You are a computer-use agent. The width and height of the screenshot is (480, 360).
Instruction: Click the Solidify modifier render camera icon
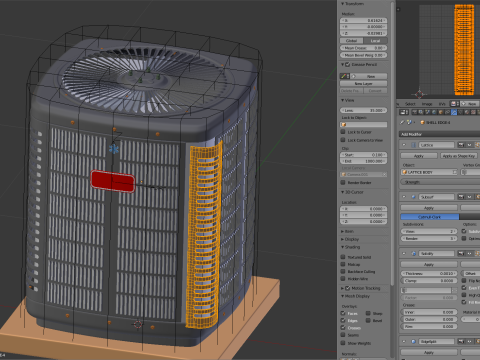pyautogui.click(x=461, y=253)
